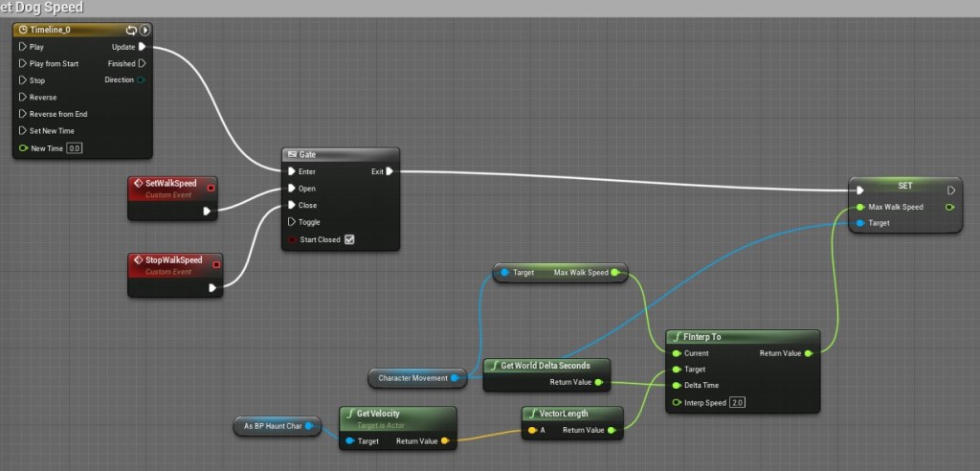Viewport: 980px width, 471px height.
Task: Click the Timeline Reverse from End pin
Action: point(24,114)
